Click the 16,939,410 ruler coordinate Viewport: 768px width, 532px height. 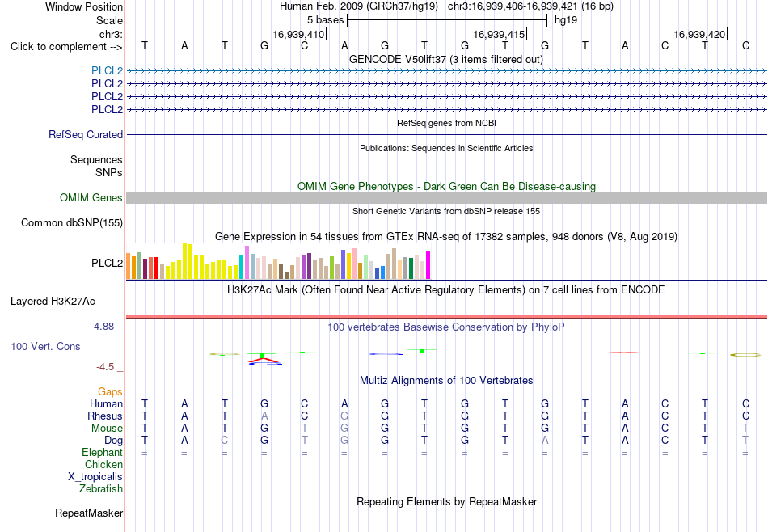click(x=298, y=34)
